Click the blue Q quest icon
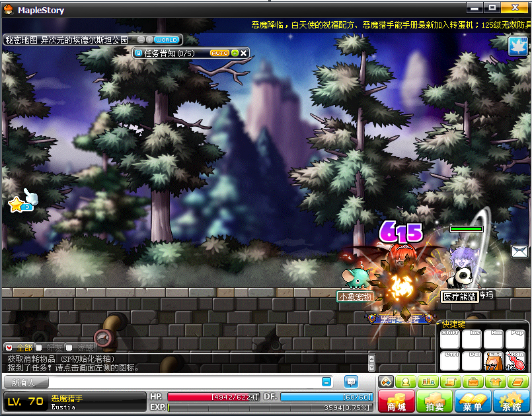This screenshot has height=416, width=532. pyautogui.click(x=138, y=53)
